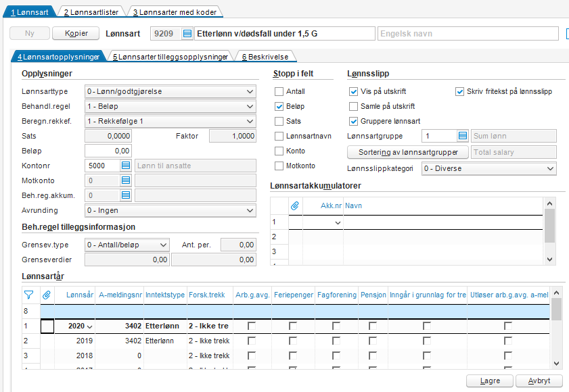Uncheck the Beløp stop-in-field checkbox
Image resolution: width=569 pixels, height=392 pixels.
click(x=279, y=106)
